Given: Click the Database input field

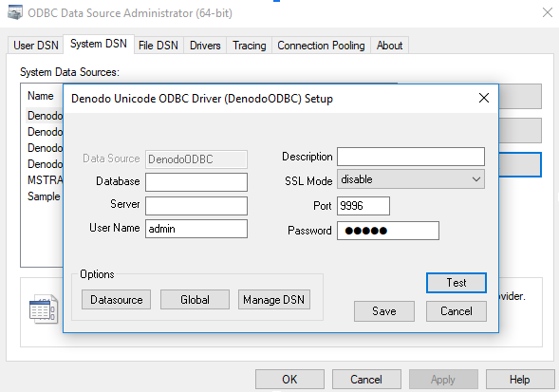Looking at the screenshot, I should 196,182.
